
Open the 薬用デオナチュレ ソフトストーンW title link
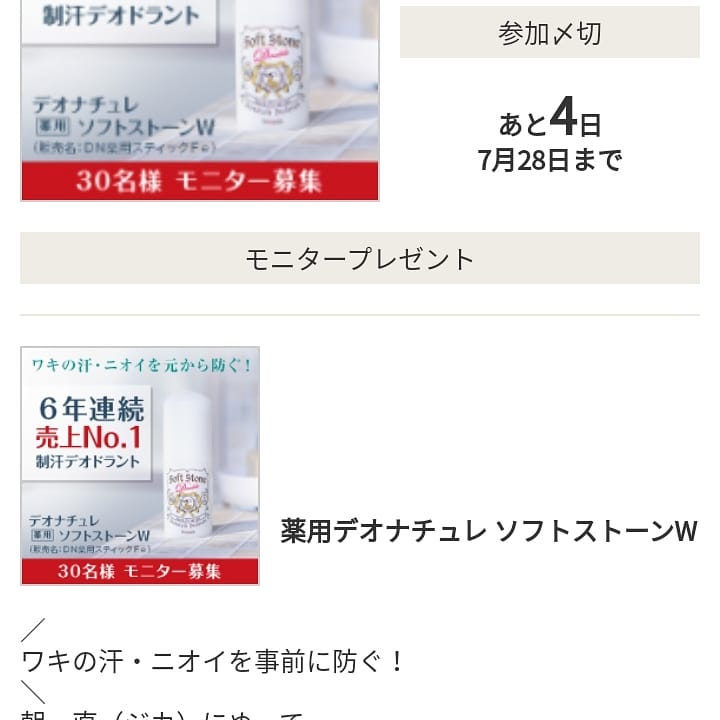tap(489, 531)
